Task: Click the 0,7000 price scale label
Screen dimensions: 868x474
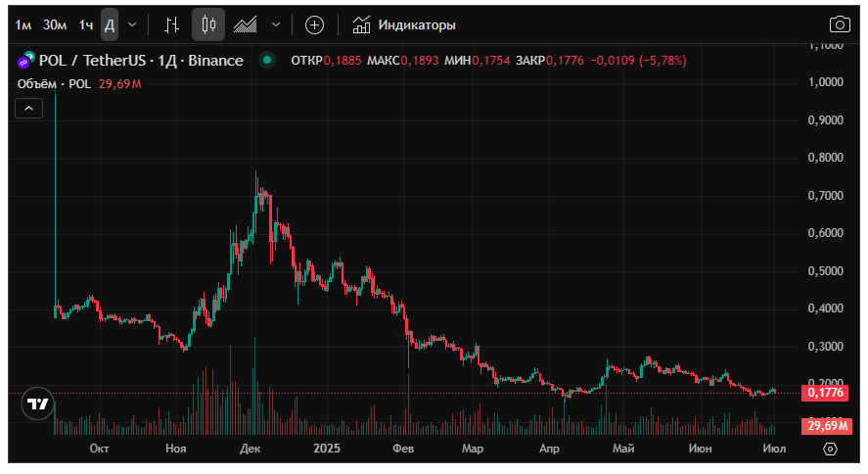Action: 825,196
